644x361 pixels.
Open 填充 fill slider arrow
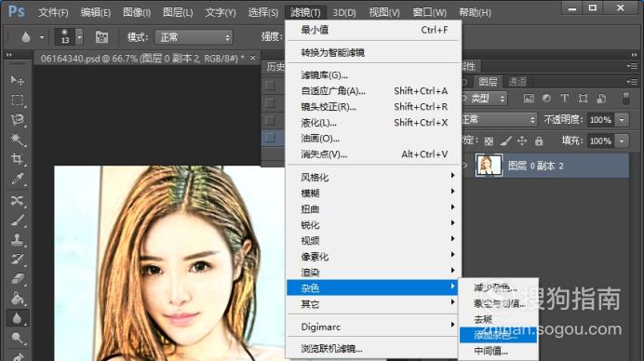click(622, 140)
